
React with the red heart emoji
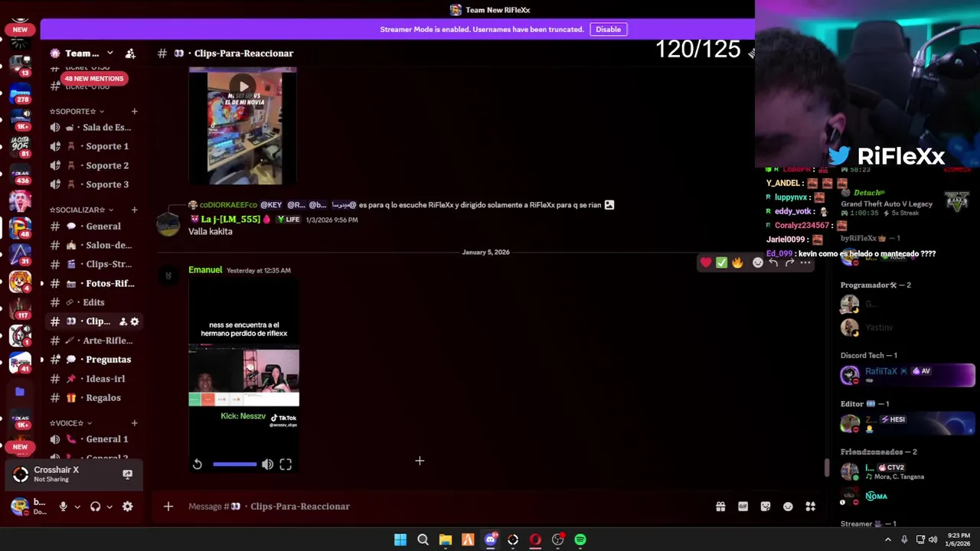(x=705, y=262)
